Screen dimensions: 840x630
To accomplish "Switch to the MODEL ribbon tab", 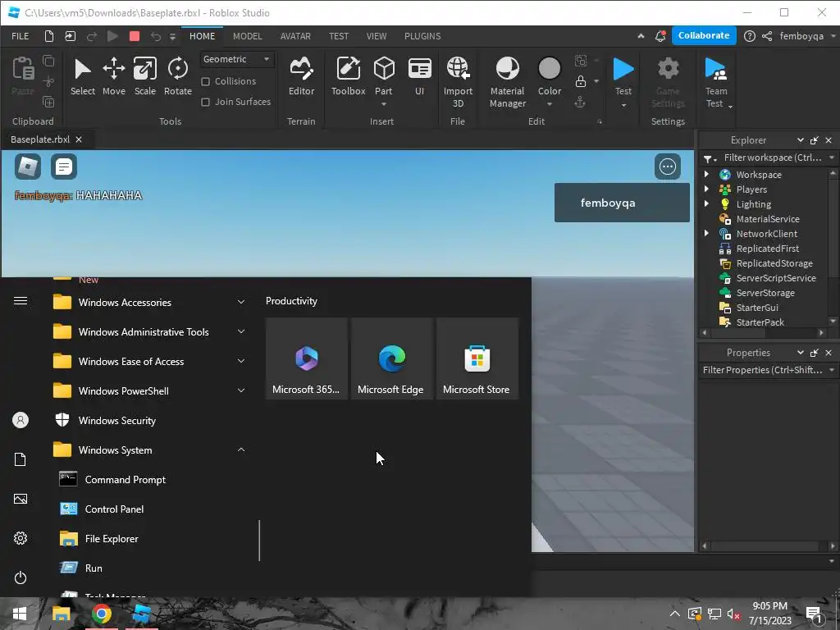I will (x=248, y=36).
